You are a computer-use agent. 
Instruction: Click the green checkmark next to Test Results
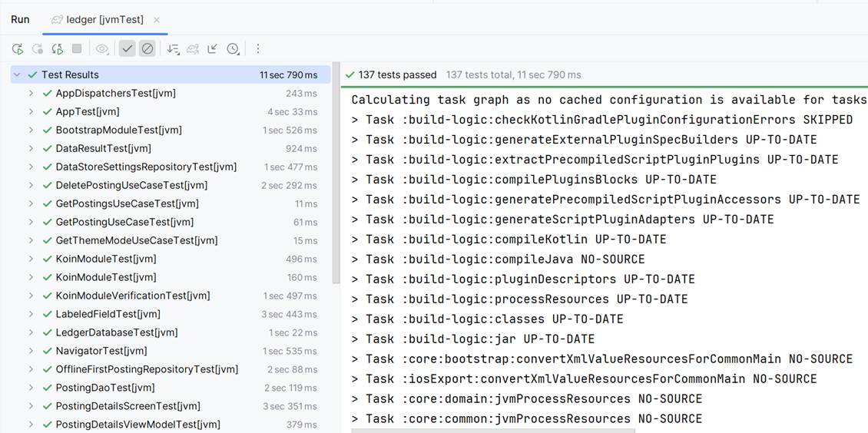click(33, 74)
